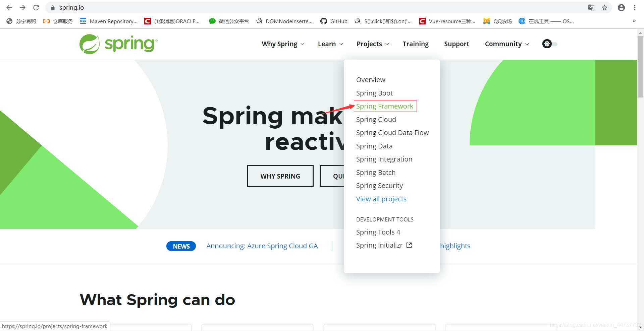Expand the Learn dropdown menu
This screenshot has height=331, width=644.
tap(331, 44)
